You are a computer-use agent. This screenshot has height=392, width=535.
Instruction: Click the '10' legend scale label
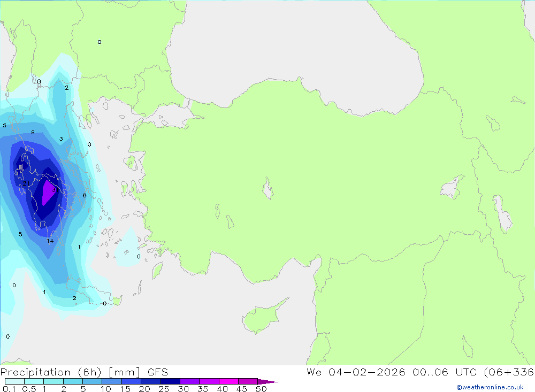(x=106, y=389)
